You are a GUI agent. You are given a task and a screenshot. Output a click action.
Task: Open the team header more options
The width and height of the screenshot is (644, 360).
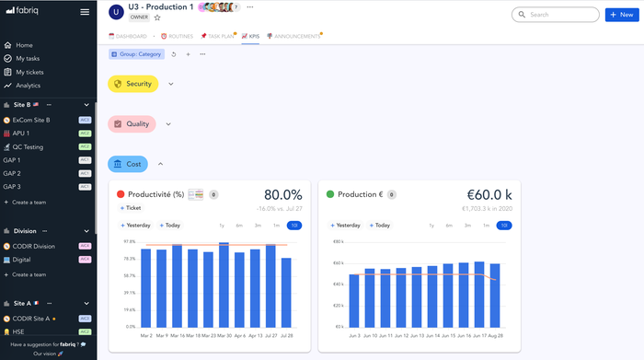click(249, 7)
